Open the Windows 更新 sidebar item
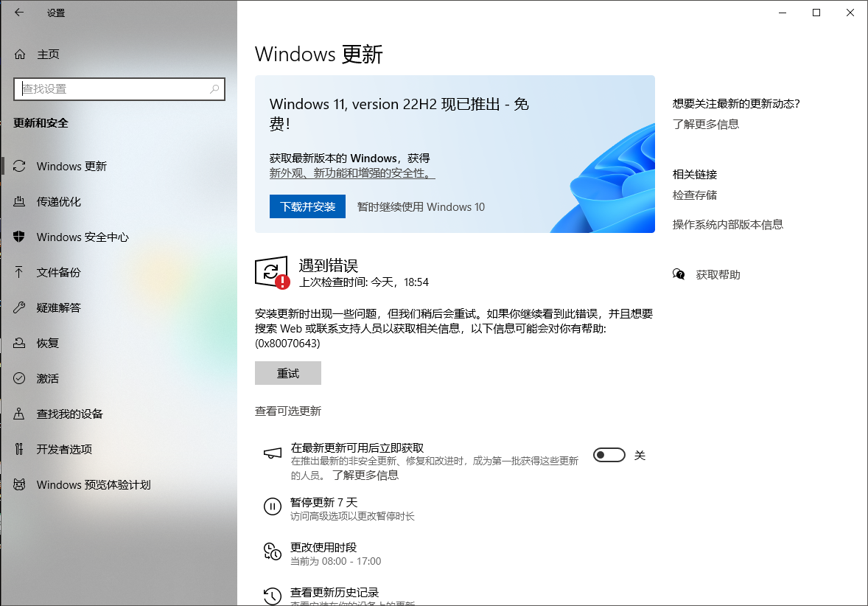The height and width of the screenshot is (606, 868). click(71, 167)
